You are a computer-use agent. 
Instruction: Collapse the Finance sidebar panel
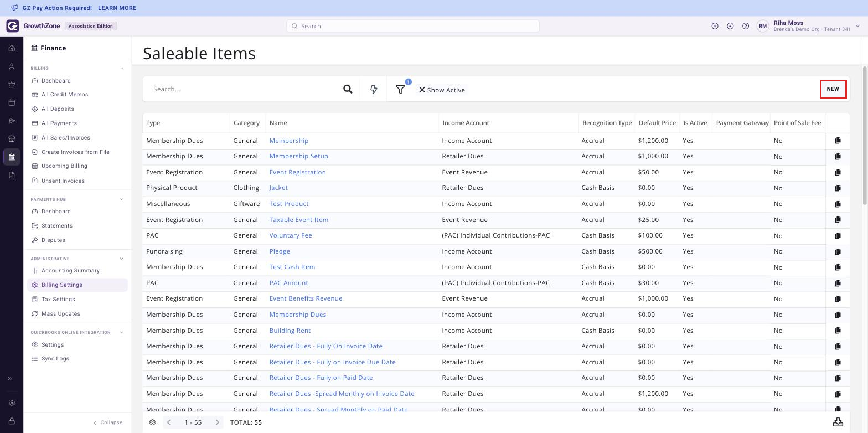point(108,422)
